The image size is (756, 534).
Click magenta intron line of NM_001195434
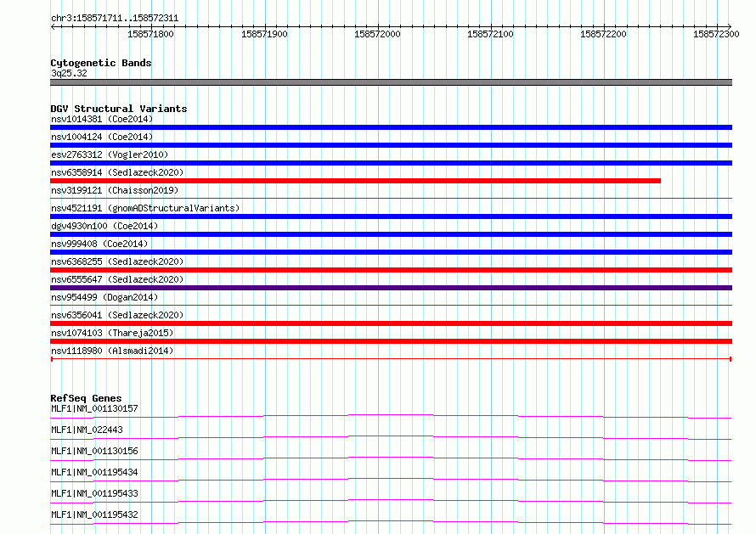(391, 479)
